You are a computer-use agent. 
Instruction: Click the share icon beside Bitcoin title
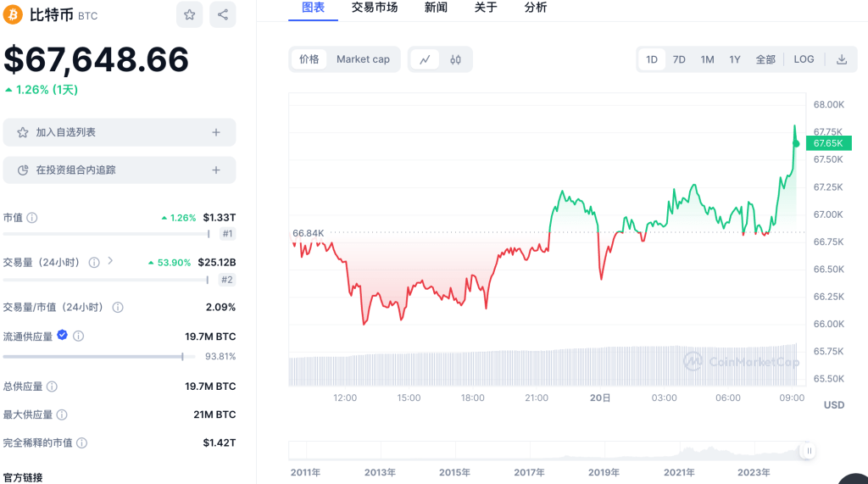(223, 14)
